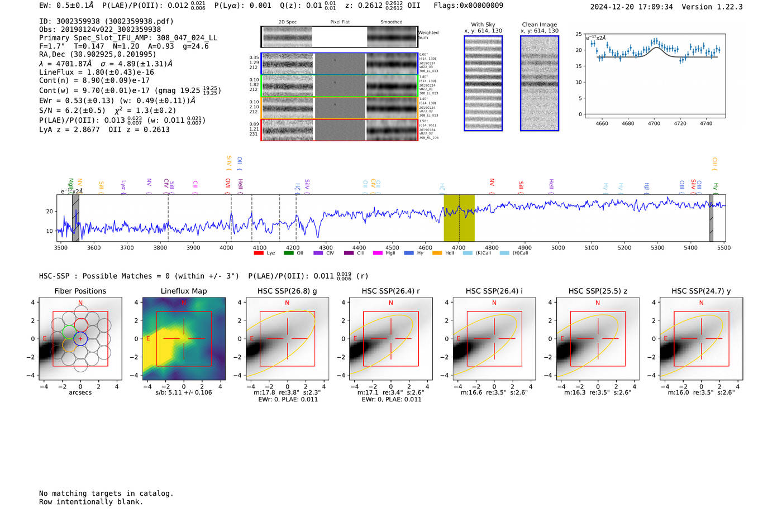
Task: Click the CIV legend swatch
Action: pyautogui.click(x=318, y=253)
